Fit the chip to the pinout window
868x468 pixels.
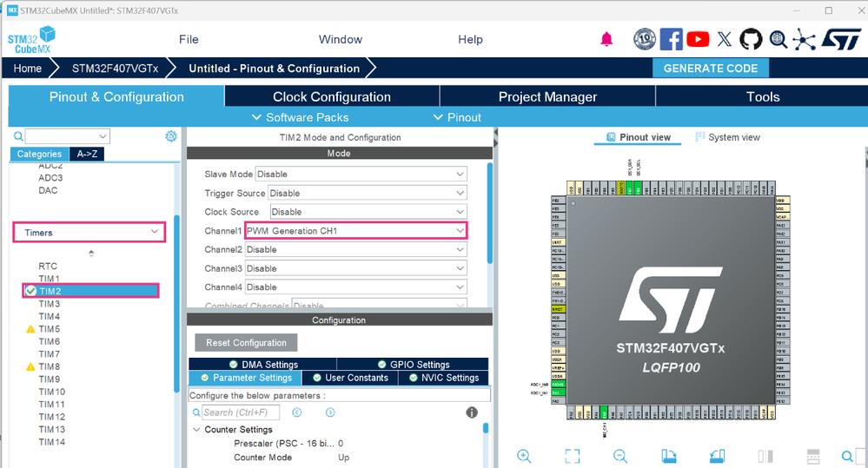(573, 456)
